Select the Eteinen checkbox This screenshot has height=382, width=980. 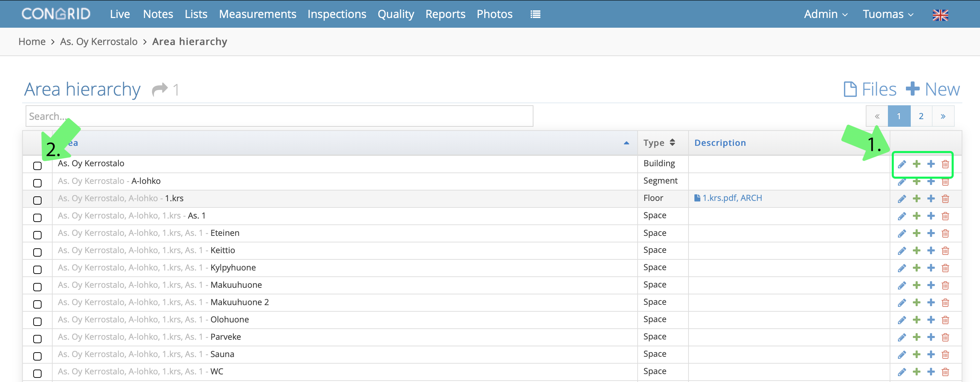pyautogui.click(x=37, y=235)
